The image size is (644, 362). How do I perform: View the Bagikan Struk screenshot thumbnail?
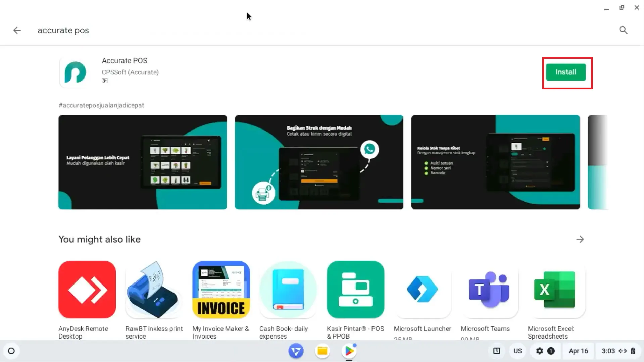coord(318,162)
